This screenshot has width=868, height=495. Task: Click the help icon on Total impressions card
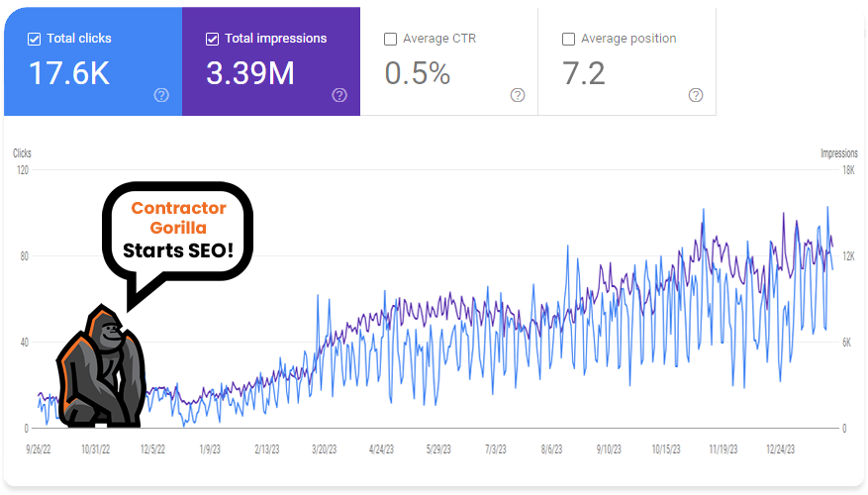339,95
